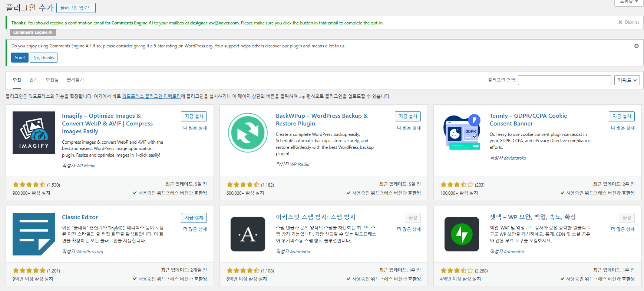This screenshot has width=644, height=291.
Task: Click the 9백만 이상 활성 설치 text
Action: pos(33,279)
